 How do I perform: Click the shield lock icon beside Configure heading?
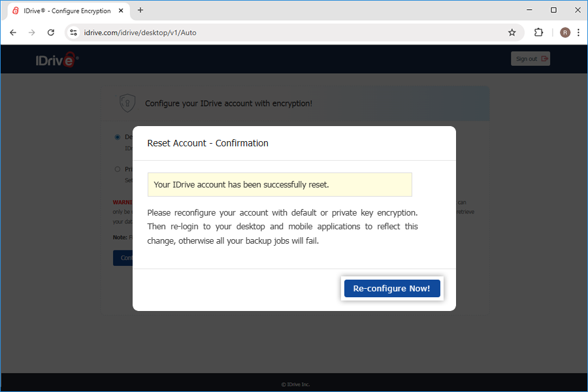point(127,103)
